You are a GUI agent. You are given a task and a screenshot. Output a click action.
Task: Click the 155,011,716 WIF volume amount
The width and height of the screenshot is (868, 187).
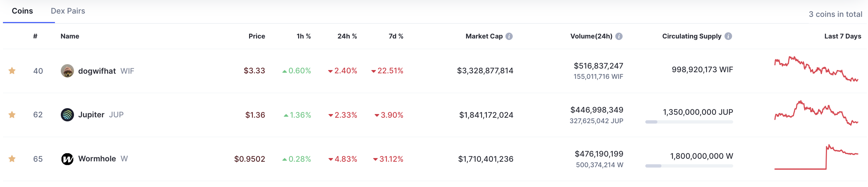pos(598,77)
